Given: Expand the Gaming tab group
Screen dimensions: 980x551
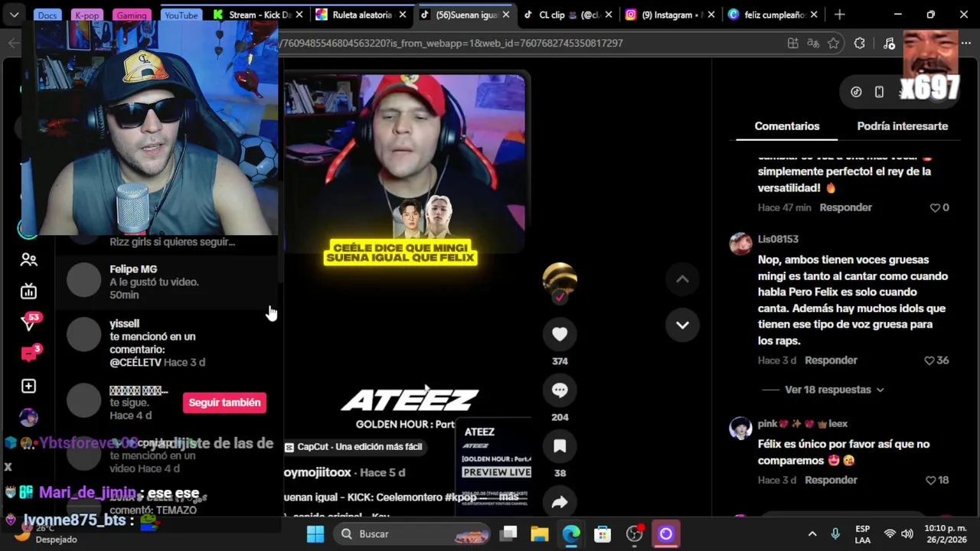Looking at the screenshot, I should (x=132, y=15).
